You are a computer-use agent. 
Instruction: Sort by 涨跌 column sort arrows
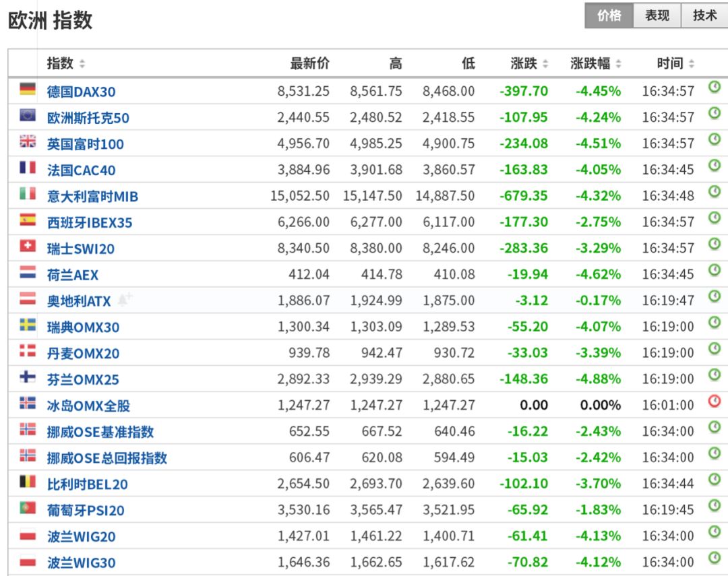pyautogui.click(x=545, y=65)
